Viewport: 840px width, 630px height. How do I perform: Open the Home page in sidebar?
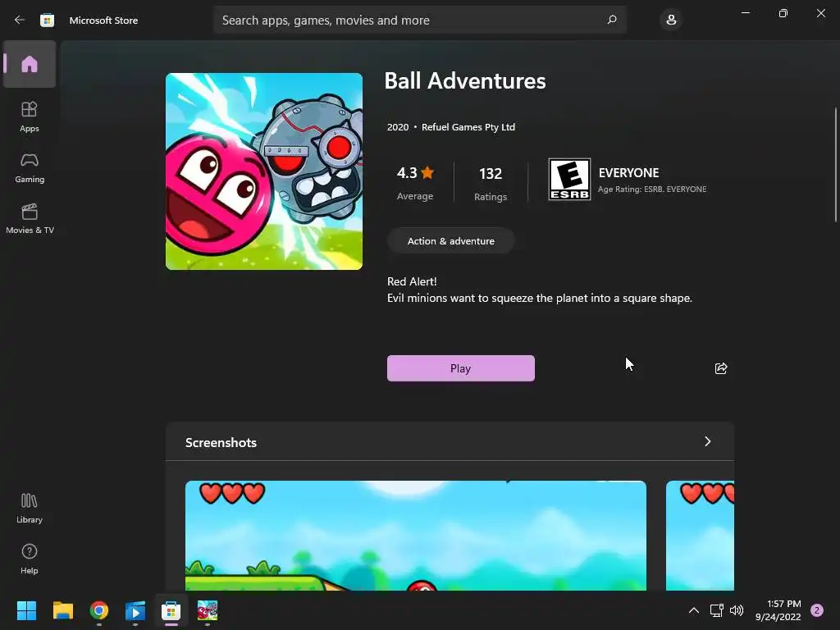(30, 64)
